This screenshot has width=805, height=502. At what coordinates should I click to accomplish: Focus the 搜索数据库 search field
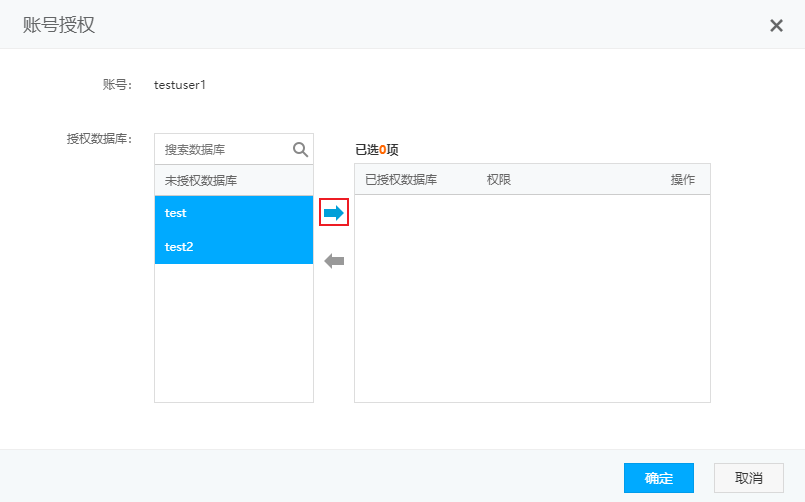224,149
